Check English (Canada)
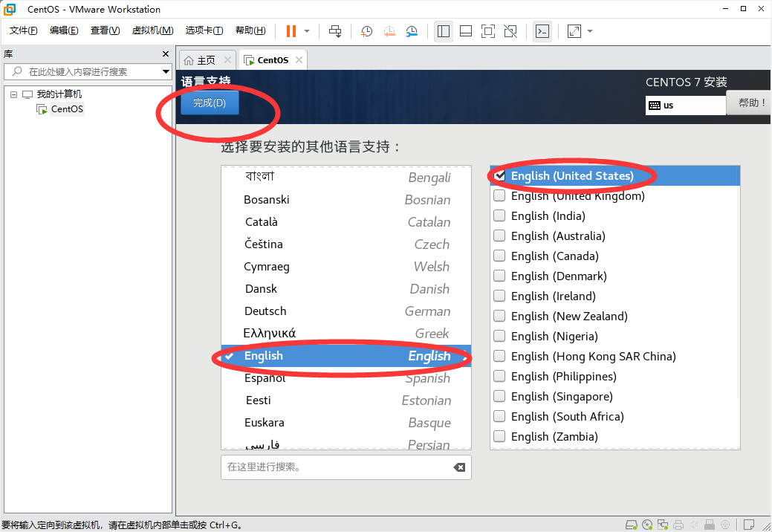 500,256
